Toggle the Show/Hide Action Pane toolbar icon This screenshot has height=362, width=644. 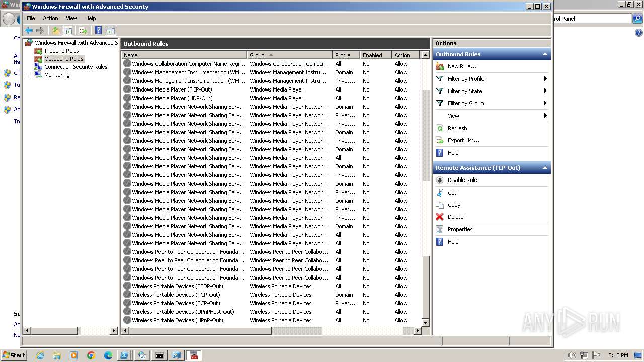[110, 30]
